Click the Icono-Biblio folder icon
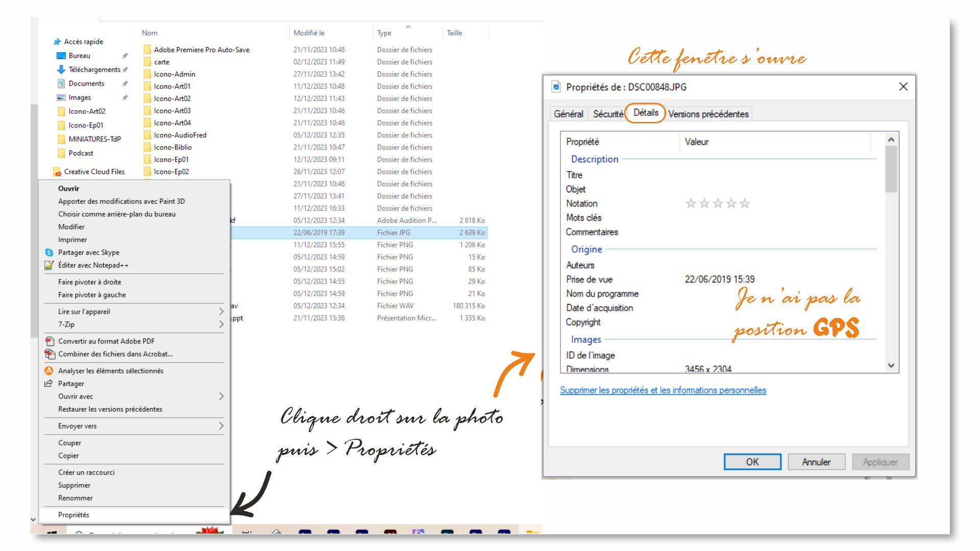The image size is (980, 551). (x=148, y=147)
